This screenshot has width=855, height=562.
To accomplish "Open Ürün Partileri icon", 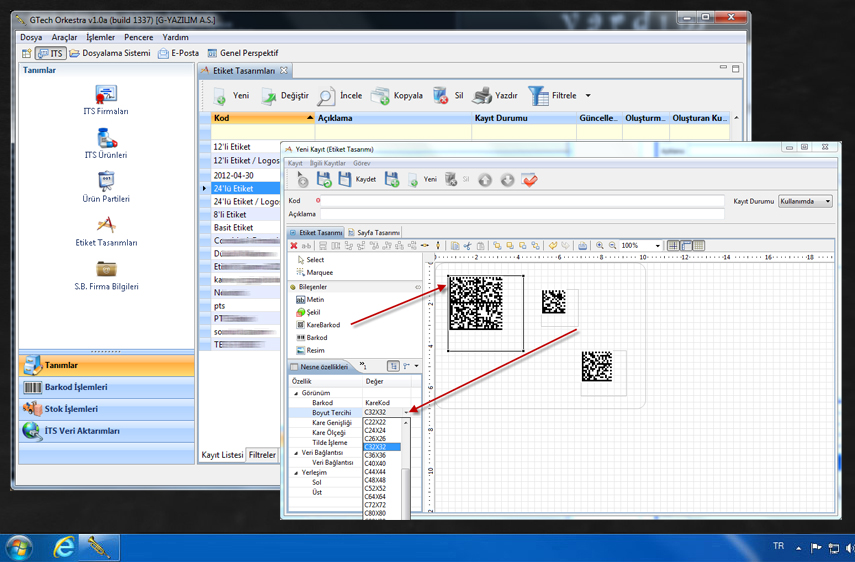I will tap(106, 188).
